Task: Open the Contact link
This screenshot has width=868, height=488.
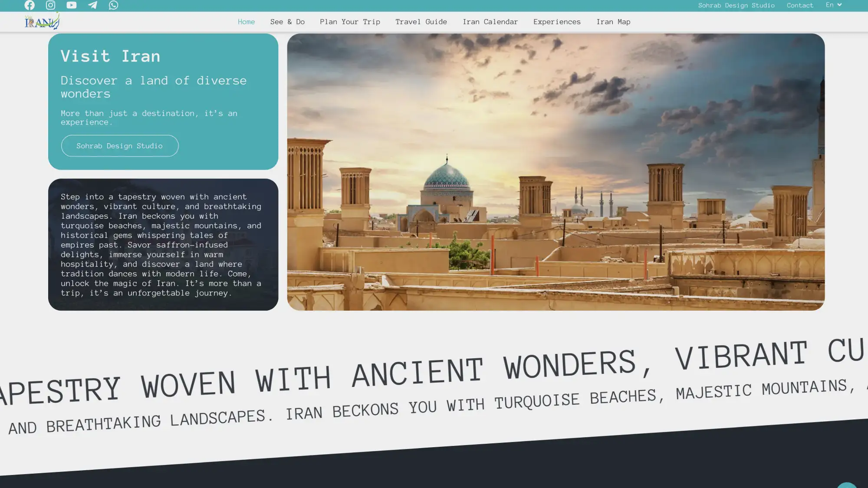Action: pyautogui.click(x=800, y=5)
